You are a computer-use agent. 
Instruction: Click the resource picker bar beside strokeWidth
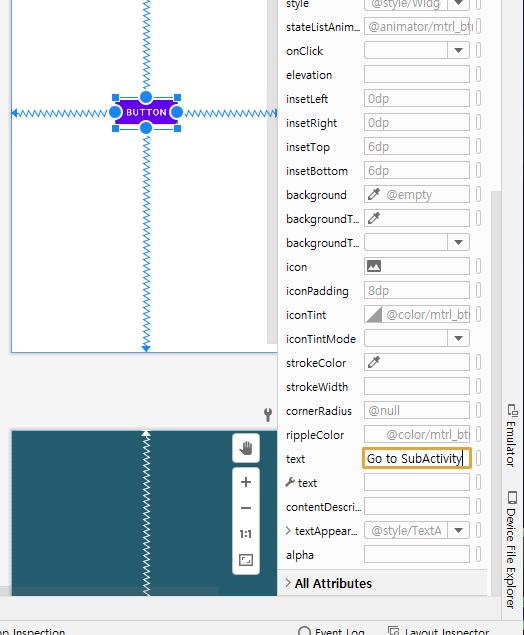(x=478, y=387)
